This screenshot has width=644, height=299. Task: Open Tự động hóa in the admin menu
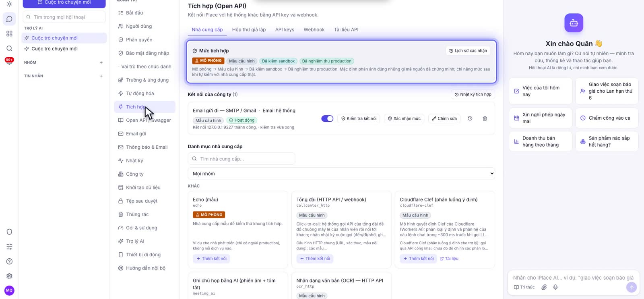click(145, 93)
